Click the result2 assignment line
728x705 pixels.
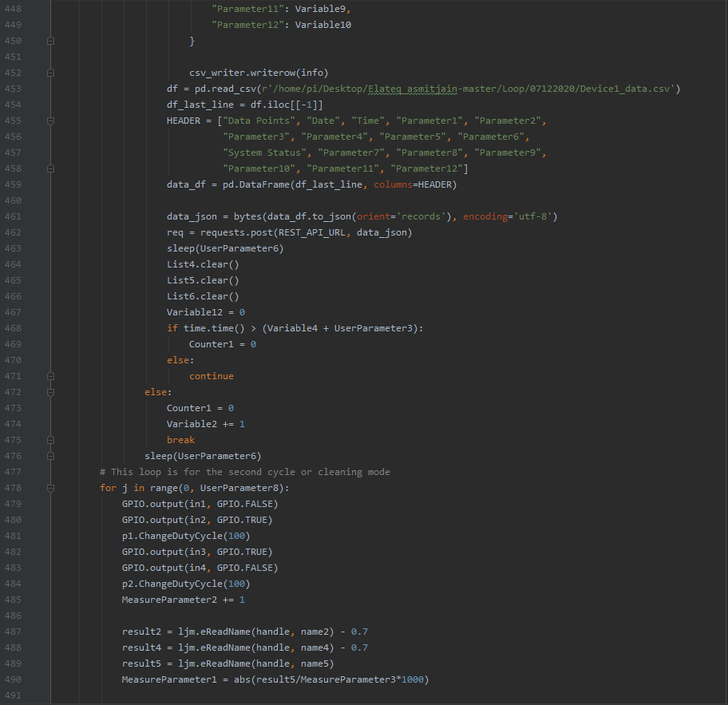(245, 632)
